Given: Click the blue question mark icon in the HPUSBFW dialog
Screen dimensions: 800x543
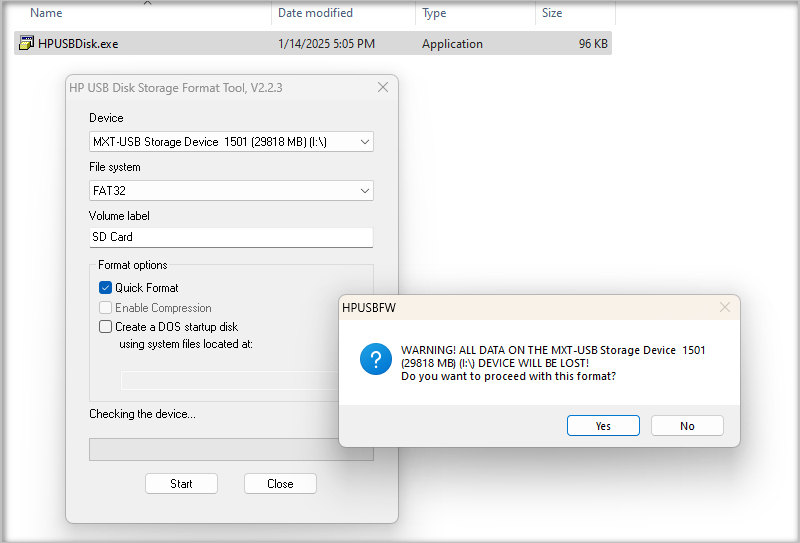Looking at the screenshot, I should 376,359.
